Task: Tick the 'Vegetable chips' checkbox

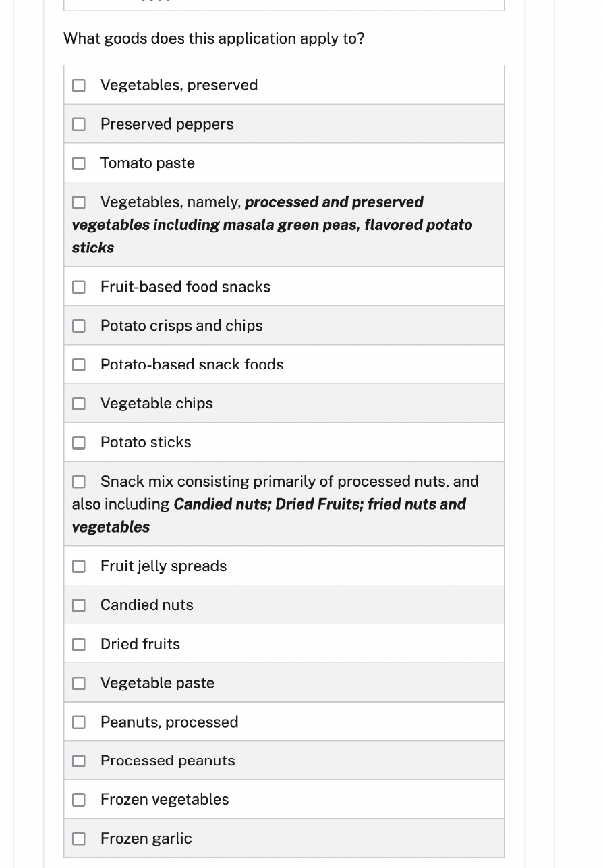Action: 79,404
